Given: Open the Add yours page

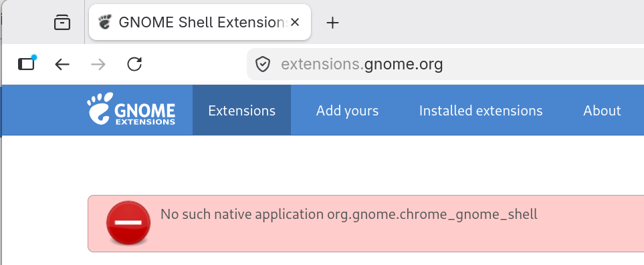Looking at the screenshot, I should click(347, 110).
